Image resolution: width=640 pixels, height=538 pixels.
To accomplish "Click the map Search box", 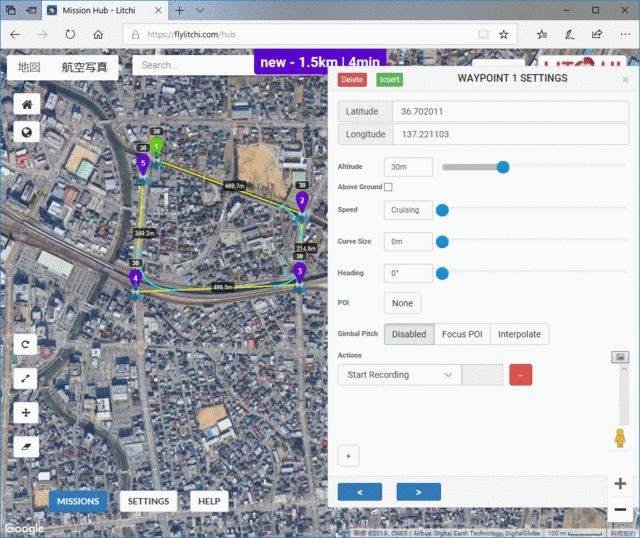I will click(193, 65).
